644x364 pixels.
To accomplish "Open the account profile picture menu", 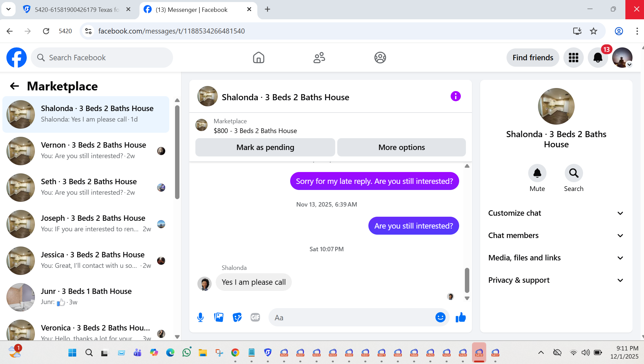I will (622, 58).
